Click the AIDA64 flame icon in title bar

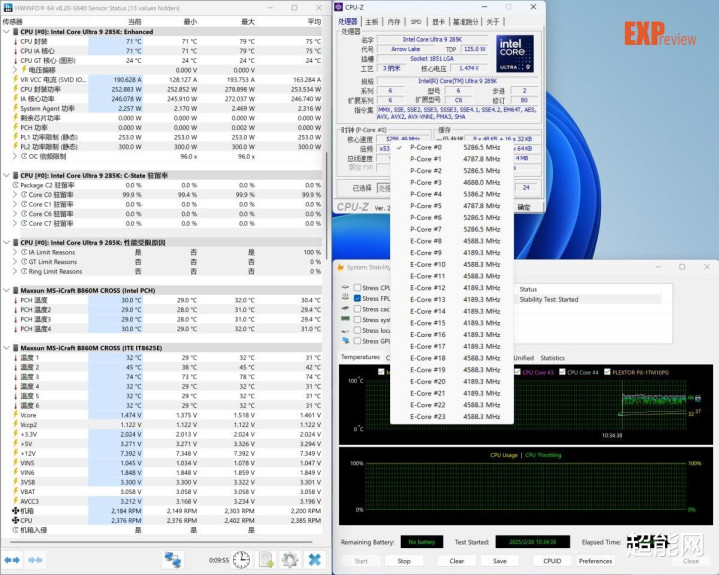coord(340,267)
